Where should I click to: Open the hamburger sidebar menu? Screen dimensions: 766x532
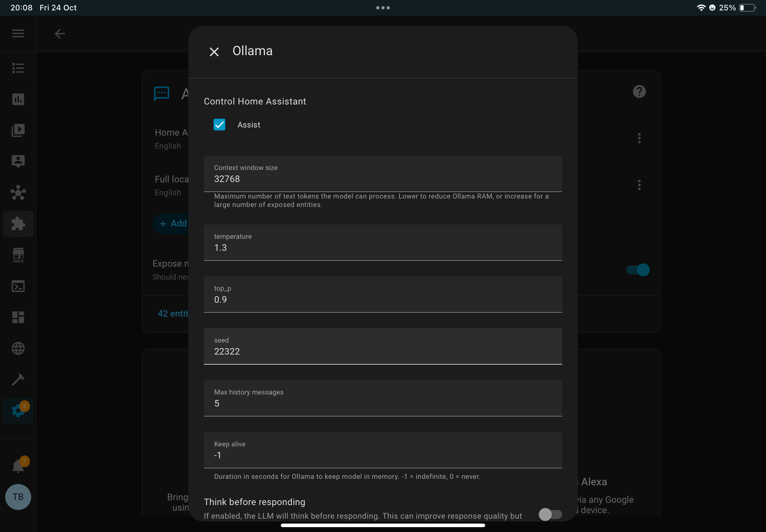coord(18,33)
